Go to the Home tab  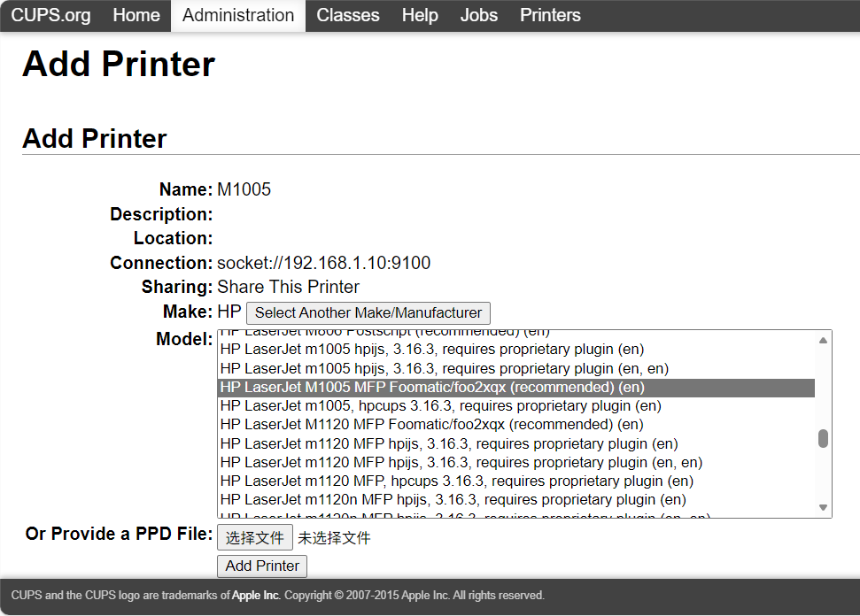pos(136,15)
